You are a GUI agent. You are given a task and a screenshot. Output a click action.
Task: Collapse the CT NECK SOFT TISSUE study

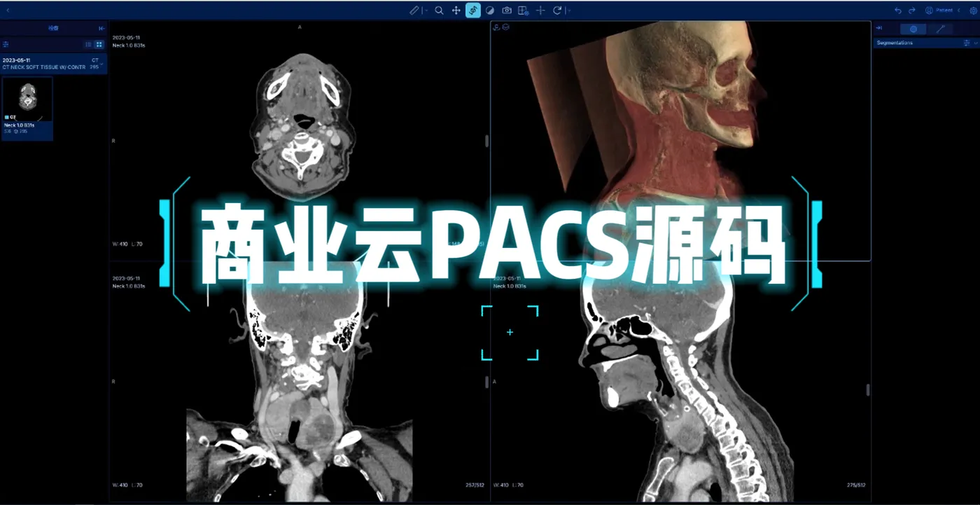click(x=102, y=64)
